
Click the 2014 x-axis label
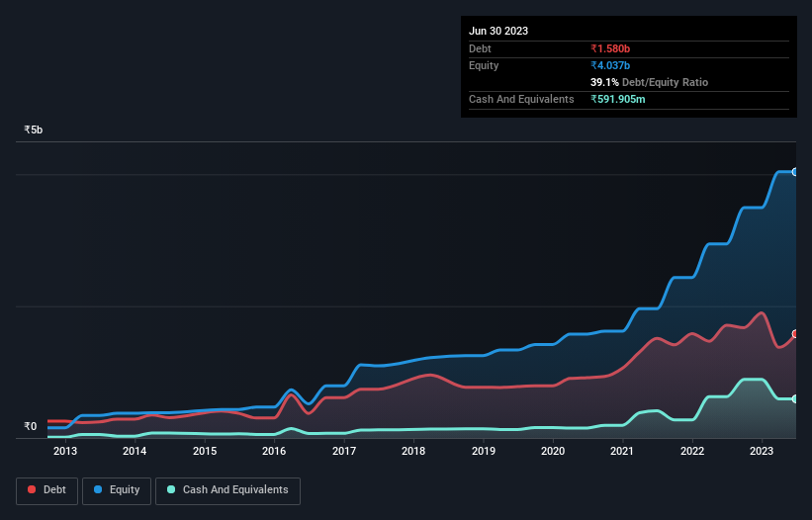pos(135,451)
